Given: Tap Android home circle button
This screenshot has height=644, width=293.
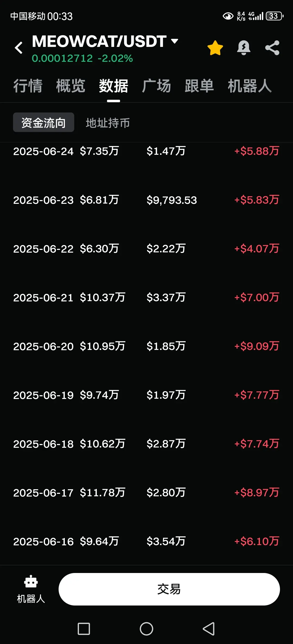Looking at the screenshot, I should coord(146,629).
